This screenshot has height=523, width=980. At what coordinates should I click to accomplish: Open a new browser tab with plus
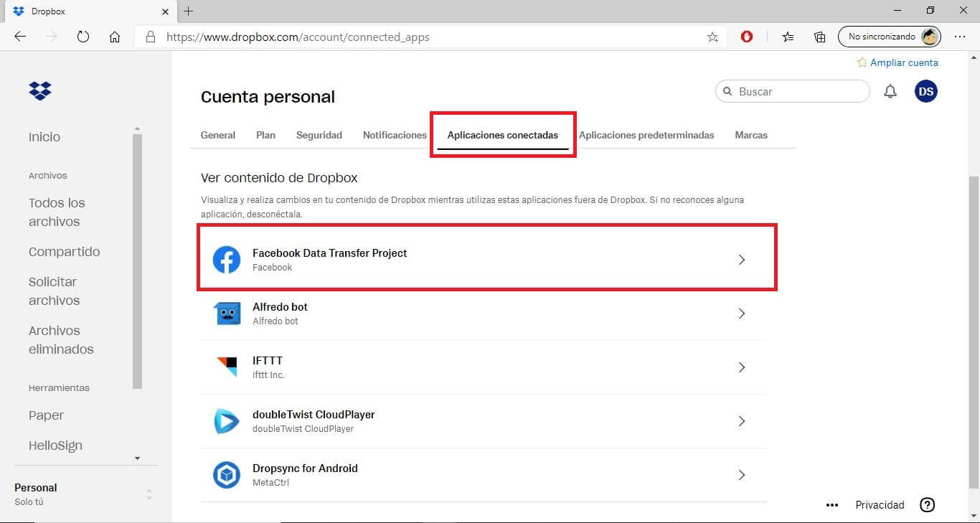point(188,11)
